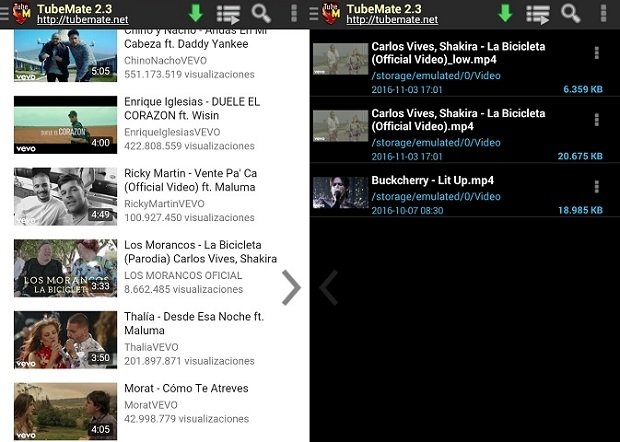Open playlist icon in right panel

538,14
